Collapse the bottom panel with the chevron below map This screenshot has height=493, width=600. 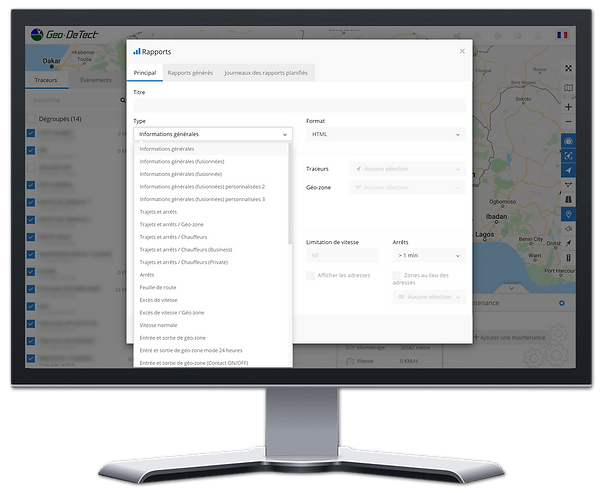[x=511, y=288]
